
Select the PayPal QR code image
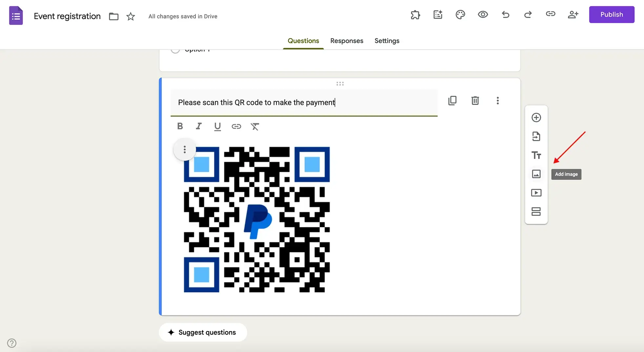[257, 219]
